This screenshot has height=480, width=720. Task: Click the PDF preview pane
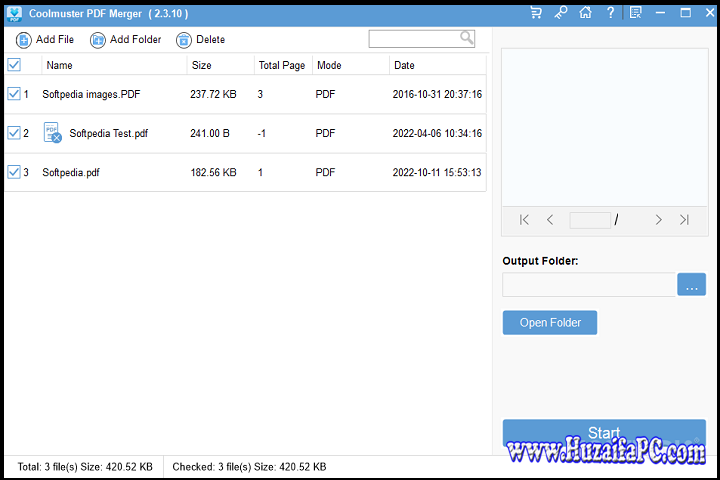(605, 127)
